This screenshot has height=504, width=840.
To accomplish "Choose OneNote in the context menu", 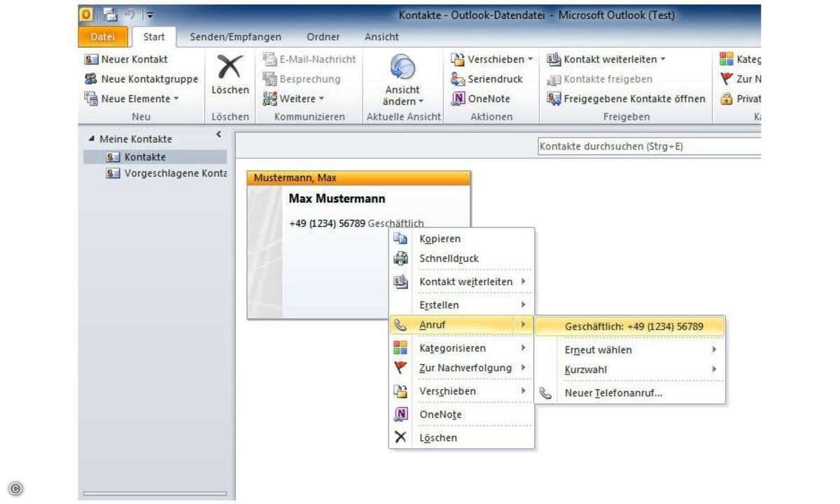I will point(461,414).
